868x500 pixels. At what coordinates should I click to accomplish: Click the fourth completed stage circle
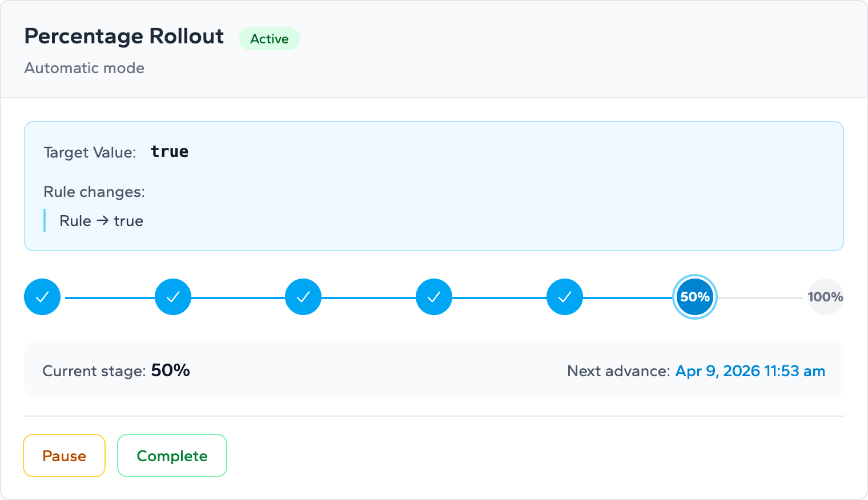[x=434, y=297]
